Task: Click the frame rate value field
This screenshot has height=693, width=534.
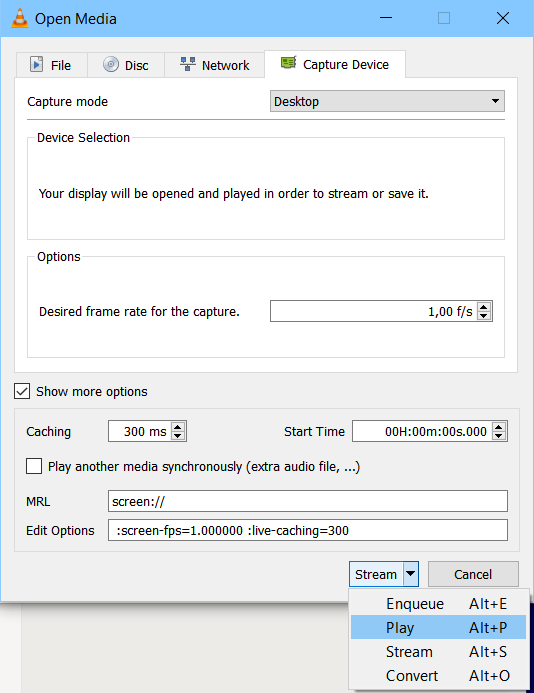Action: coord(374,312)
